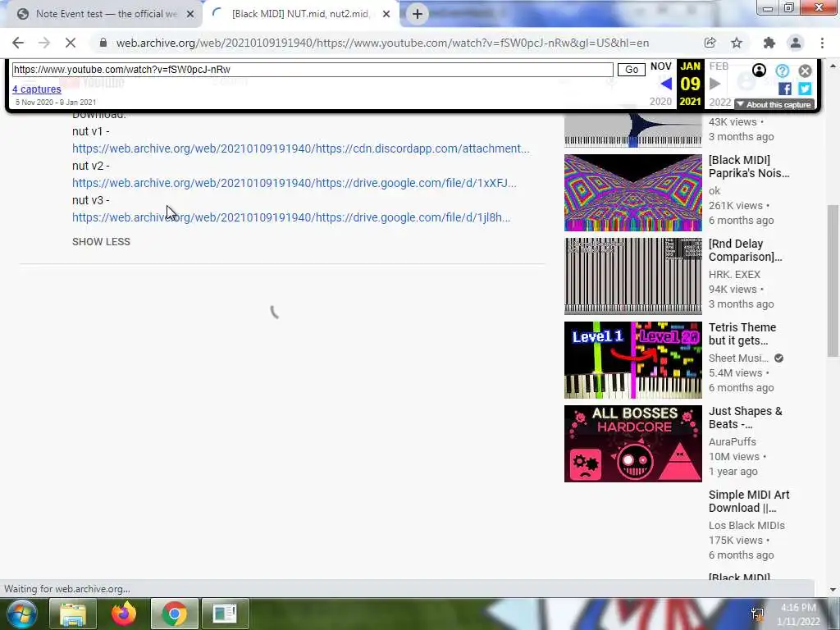Open the Extensions puzzle icon

point(769,43)
